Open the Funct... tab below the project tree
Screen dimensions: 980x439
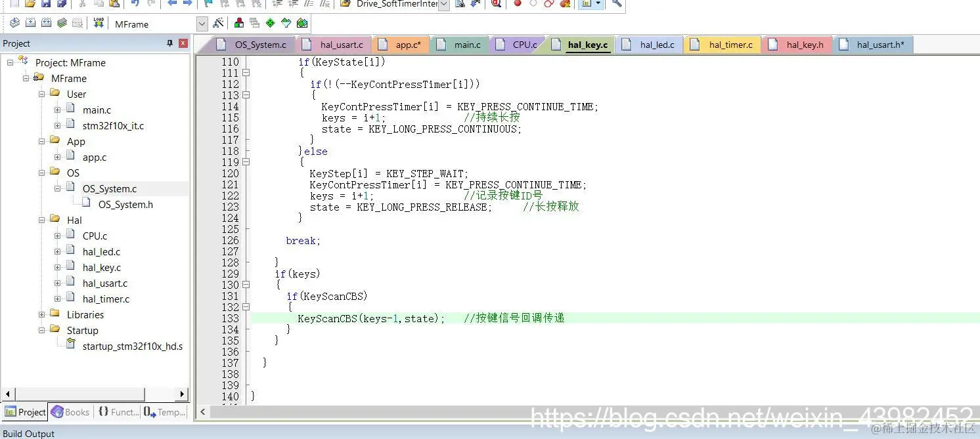pyautogui.click(x=118, y=412)
